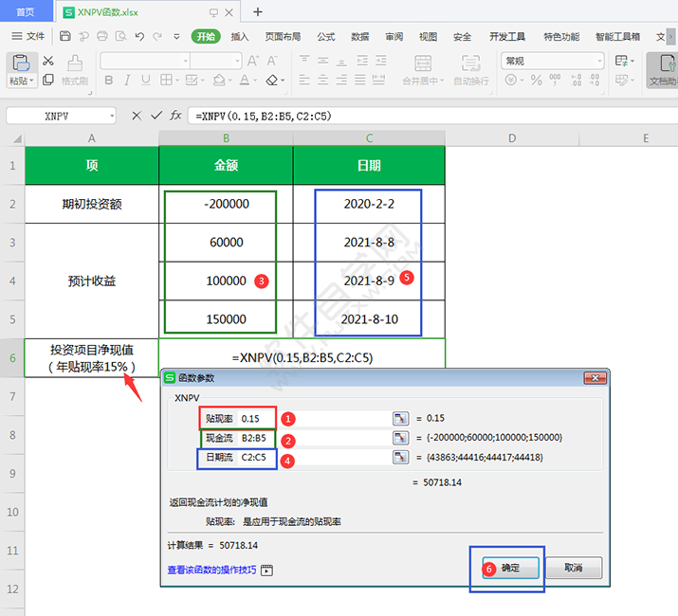Image resolution: width=678 pixels, height=616 pixels.
Task: Click the fx insert function icon
Action: point(175,116)
